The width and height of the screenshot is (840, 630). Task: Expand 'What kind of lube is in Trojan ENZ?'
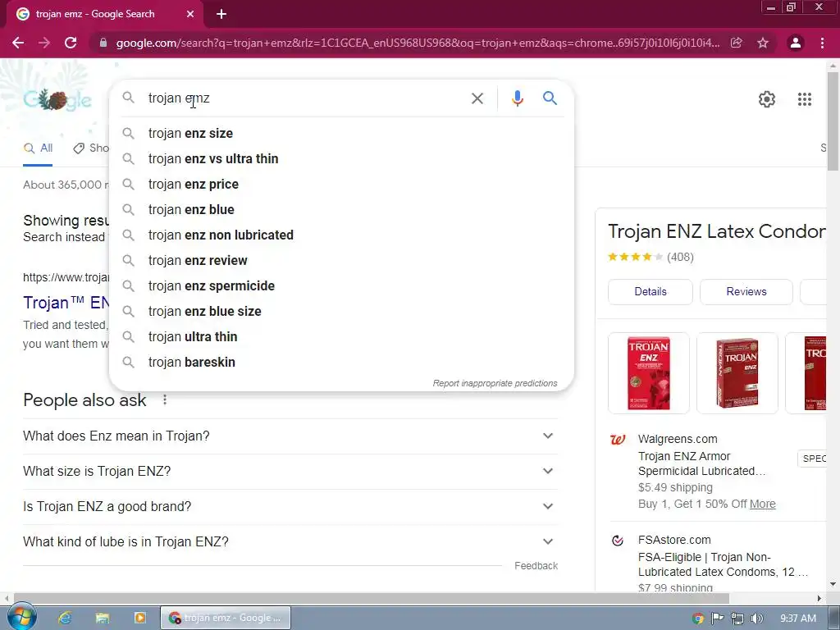click(x=290, y=541)
